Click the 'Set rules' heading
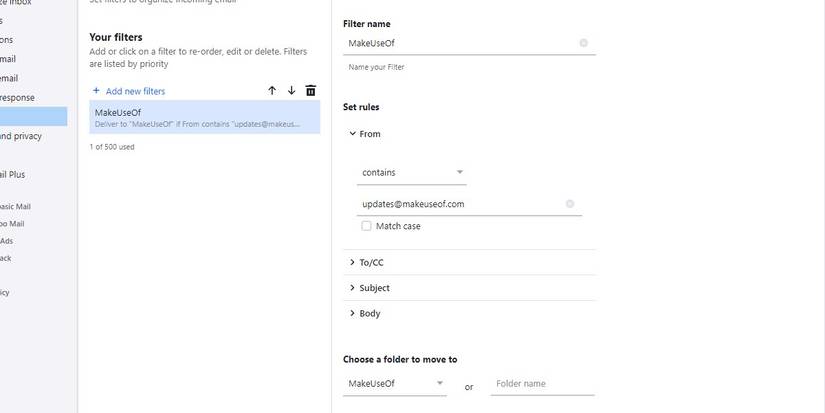 pyautogui.click(x=361, y=107)
